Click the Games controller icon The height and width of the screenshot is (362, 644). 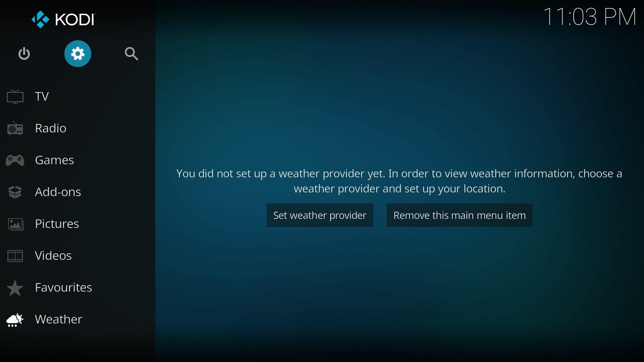pyautogui.click(x=15, y=159)
